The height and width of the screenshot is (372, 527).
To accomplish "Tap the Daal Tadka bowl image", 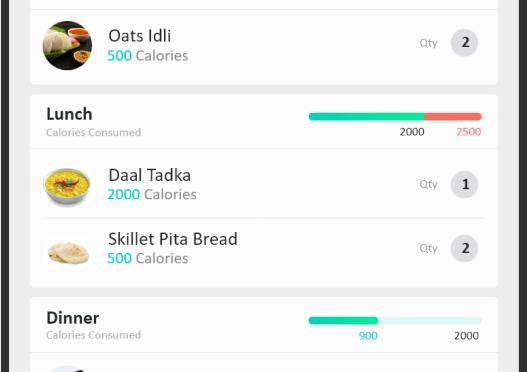I will click(67, 187).
